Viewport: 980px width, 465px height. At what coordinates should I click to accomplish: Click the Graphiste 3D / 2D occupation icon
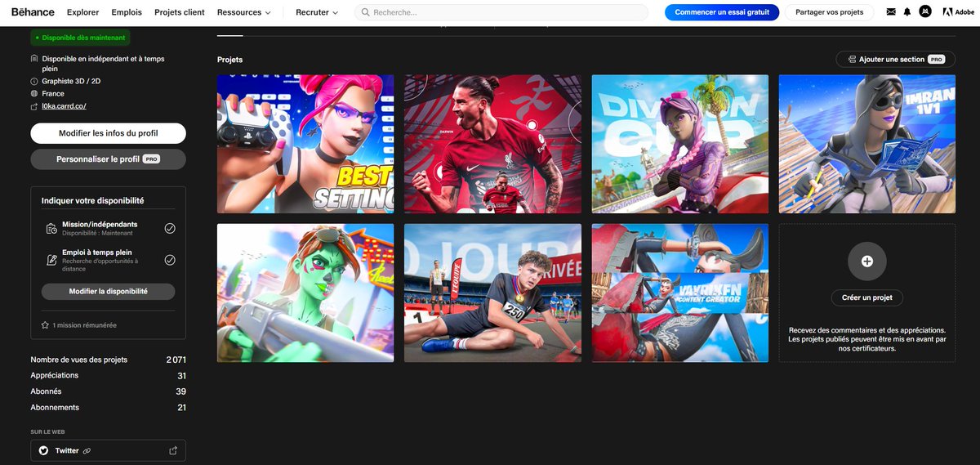click(34, 82)
